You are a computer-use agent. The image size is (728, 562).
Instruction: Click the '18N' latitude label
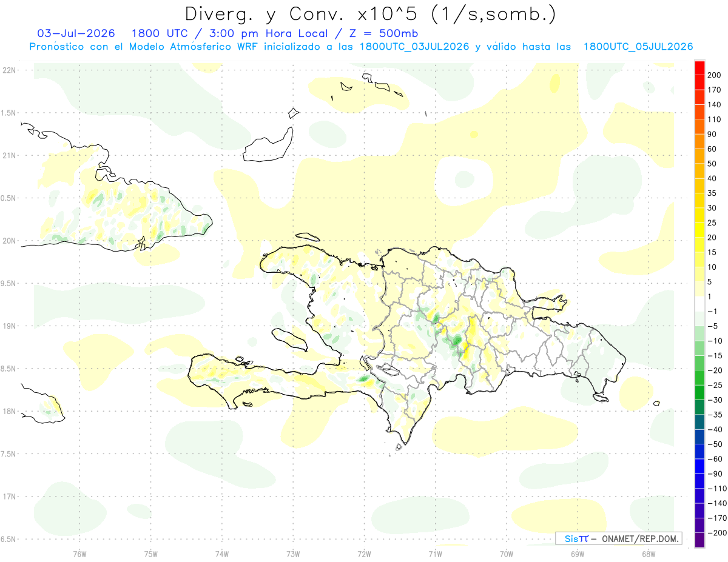click(8, 411)
